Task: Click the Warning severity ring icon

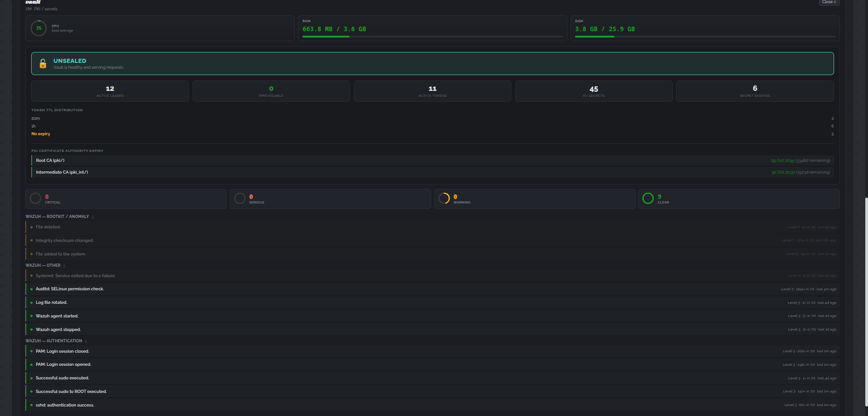Action: coord(444,199)
